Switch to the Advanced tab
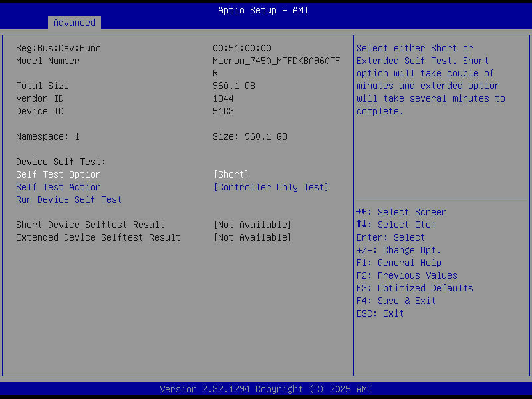Viewport: 532px width, 399px height. tap(74, 23)
